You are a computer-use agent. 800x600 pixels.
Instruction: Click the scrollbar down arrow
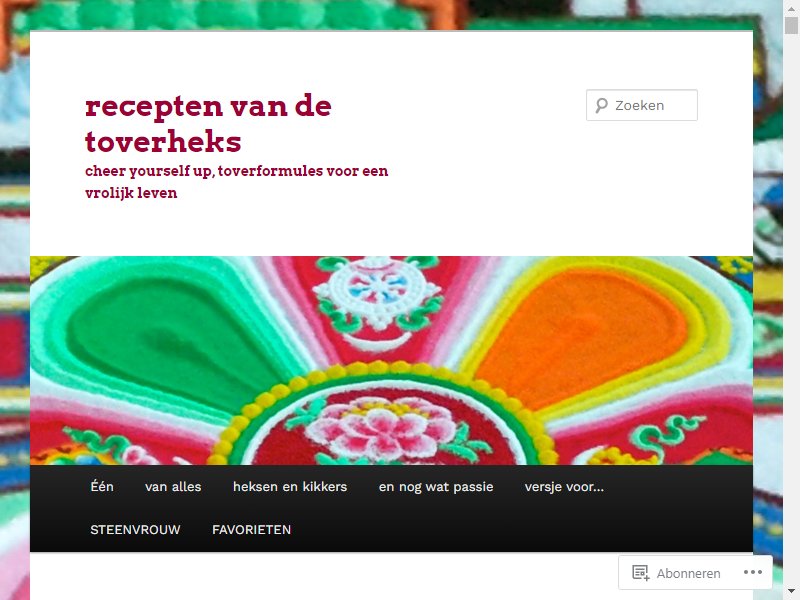(x=791, y=591)
